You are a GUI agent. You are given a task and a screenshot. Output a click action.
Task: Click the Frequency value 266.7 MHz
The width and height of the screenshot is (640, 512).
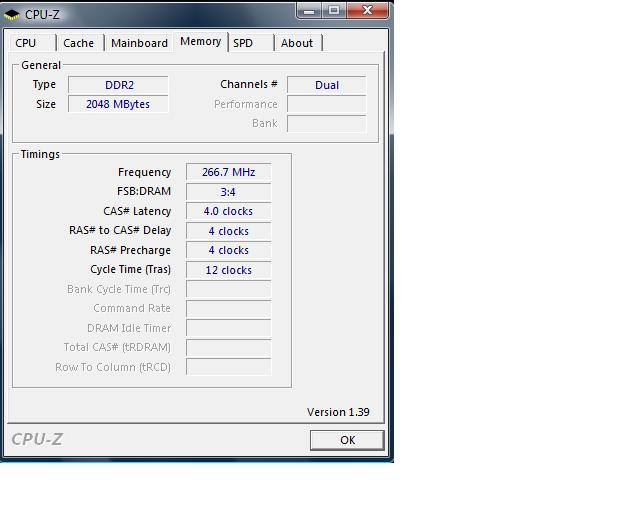[x=228, y=172]
